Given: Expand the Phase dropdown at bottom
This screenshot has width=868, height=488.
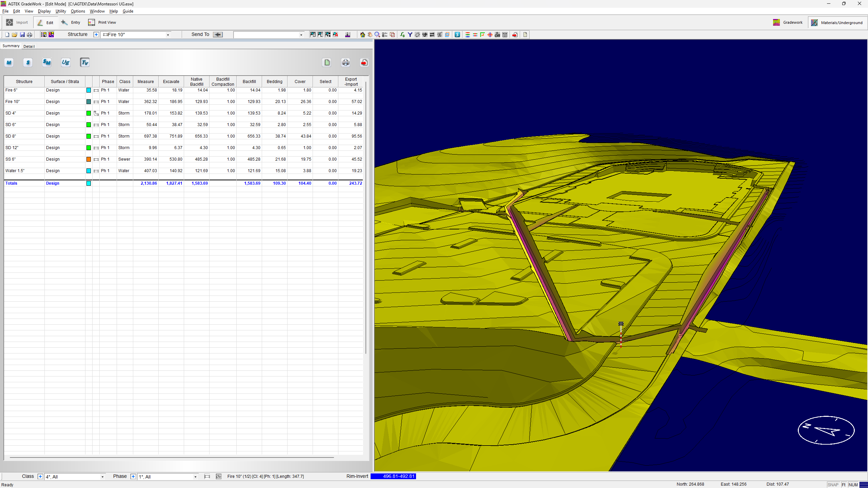Looking at the screenshot, I should 195,477.
